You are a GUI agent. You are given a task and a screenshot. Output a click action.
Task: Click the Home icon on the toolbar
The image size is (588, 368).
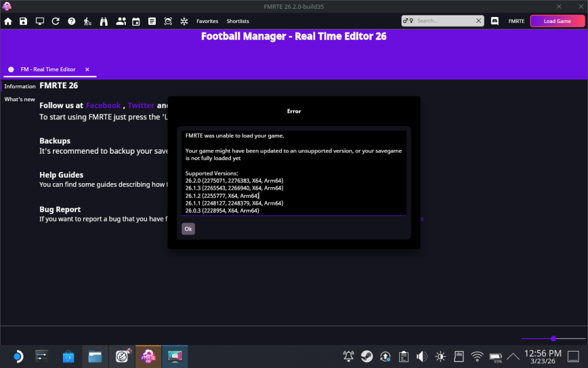(8, 21)
